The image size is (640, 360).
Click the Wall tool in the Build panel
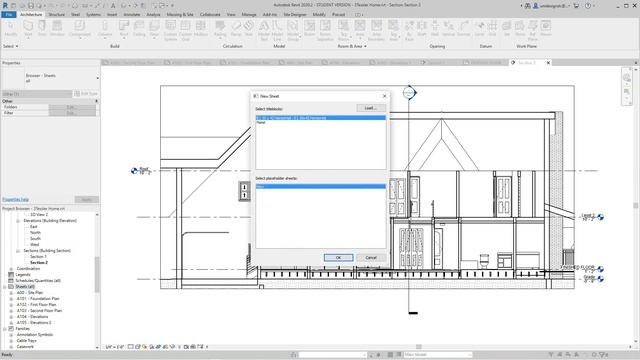(28, 29)
